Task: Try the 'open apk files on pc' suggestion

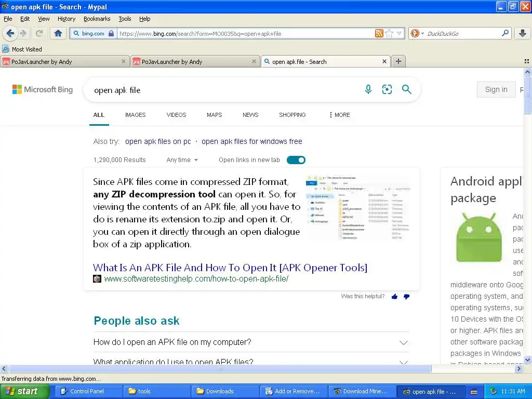Action: point(158,141)
